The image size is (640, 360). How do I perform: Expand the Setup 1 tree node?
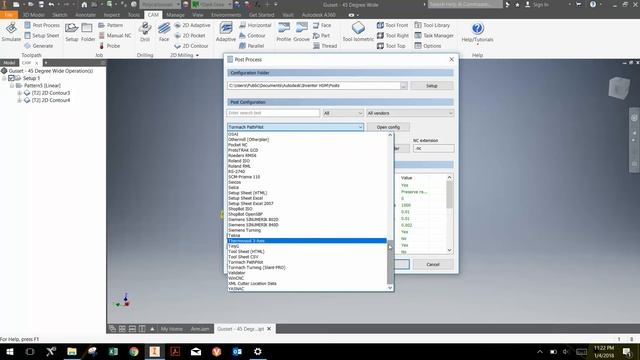(x=4, y=78)
